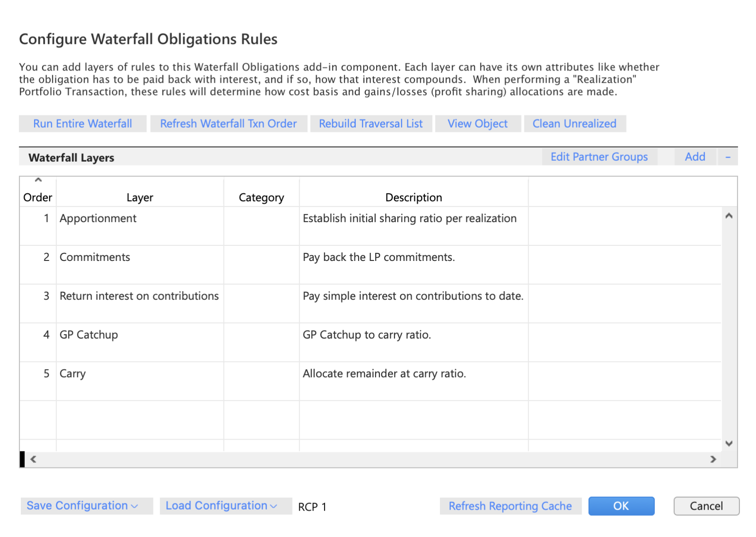Viewport: 756px width, 537px height.
Task: Click Category cell of Apportionment row
Action: pyautogui.click(x=261, y=226)
